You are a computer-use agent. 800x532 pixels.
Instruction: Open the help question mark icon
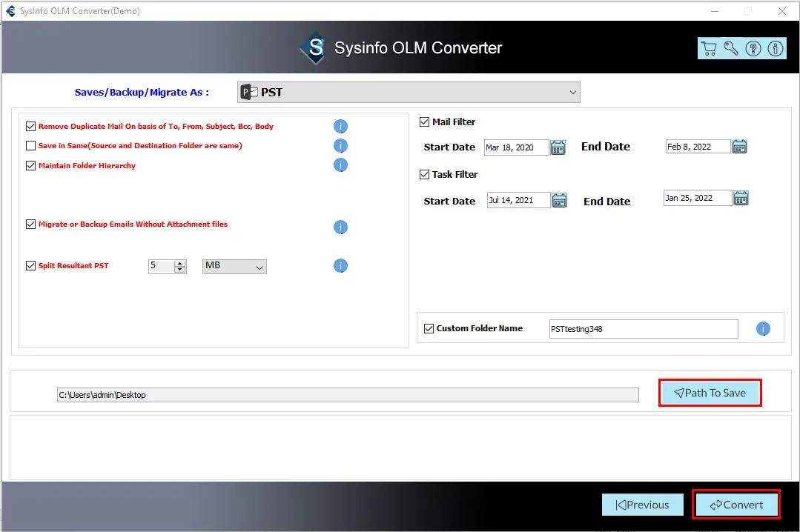[x=753, y=48]
